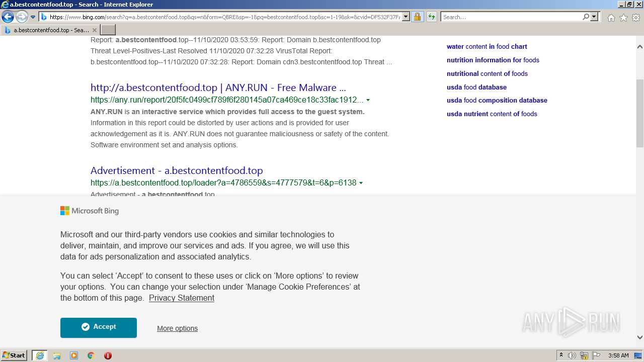644x362 pixels.
Task: Click related search usda nutrient content of foods
Action: [492, 114]
